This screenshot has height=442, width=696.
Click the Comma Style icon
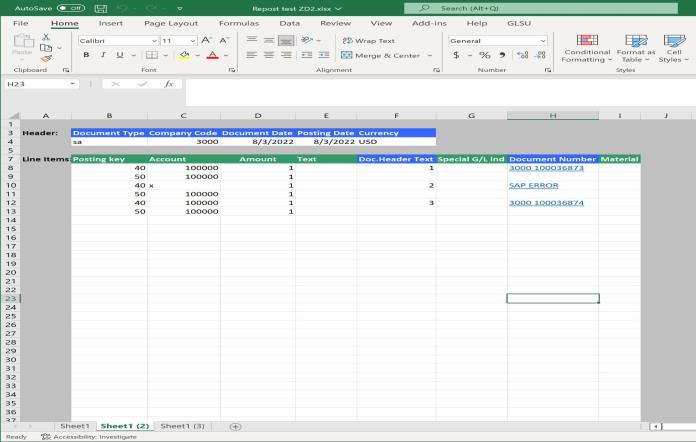[502, 55]
